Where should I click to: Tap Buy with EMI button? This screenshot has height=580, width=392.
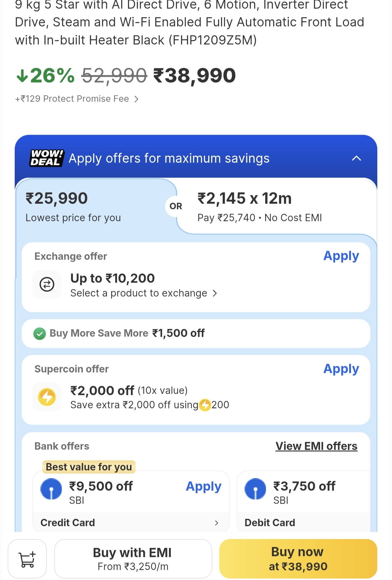point(133,559)
